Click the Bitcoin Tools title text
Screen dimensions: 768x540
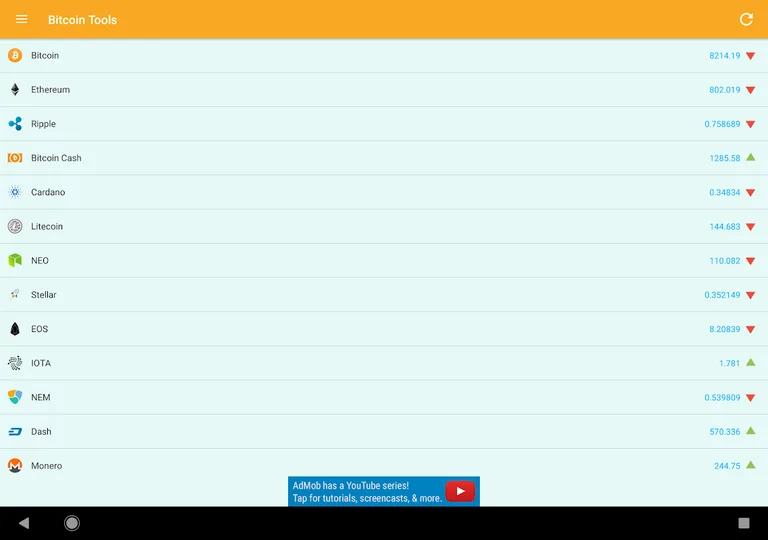[82, 20]
